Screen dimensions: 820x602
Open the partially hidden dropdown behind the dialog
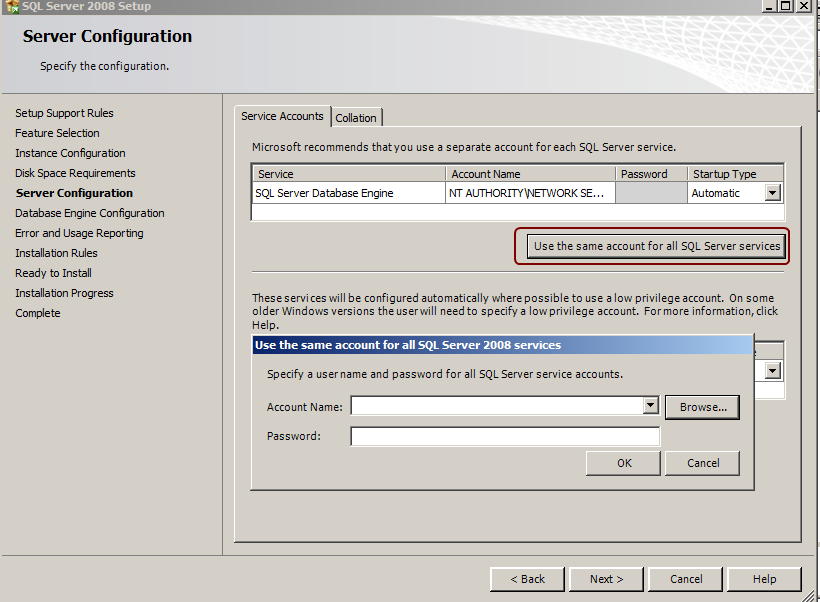pyautogui.click(x=772, y=371)
